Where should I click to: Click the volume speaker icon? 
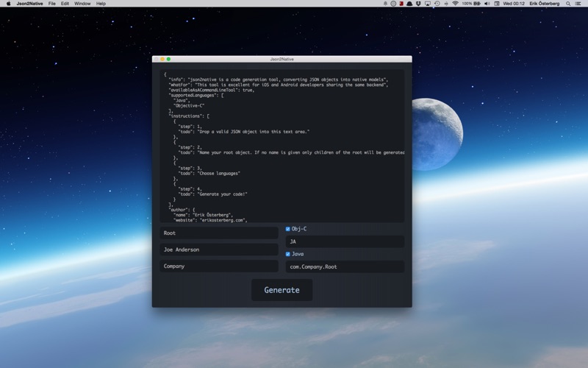point(487,4)
